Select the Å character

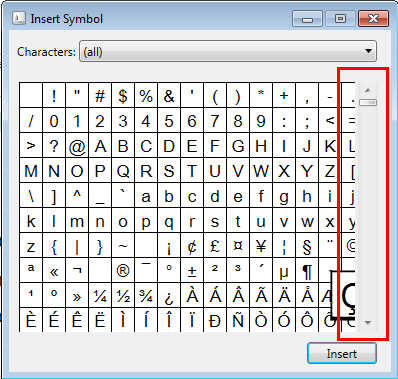click(307, 296)
